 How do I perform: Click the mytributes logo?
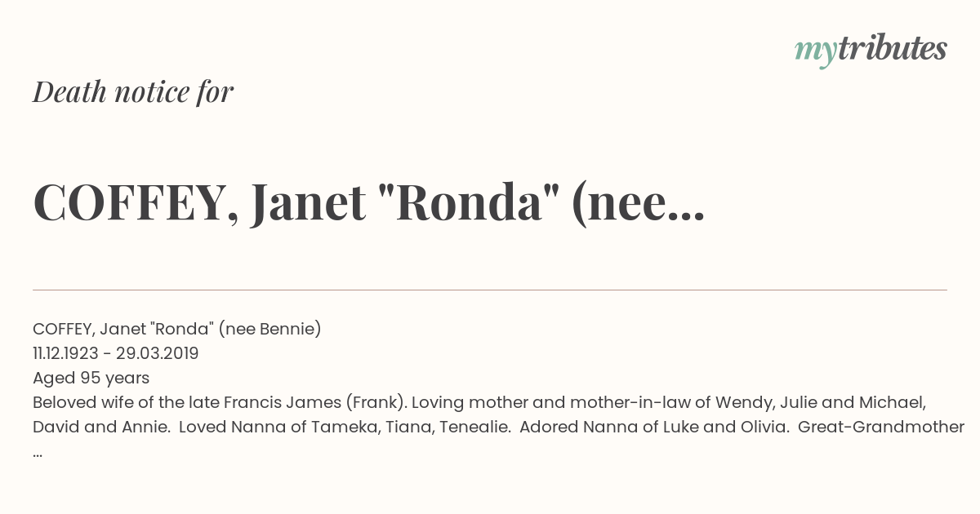point(870,50)
